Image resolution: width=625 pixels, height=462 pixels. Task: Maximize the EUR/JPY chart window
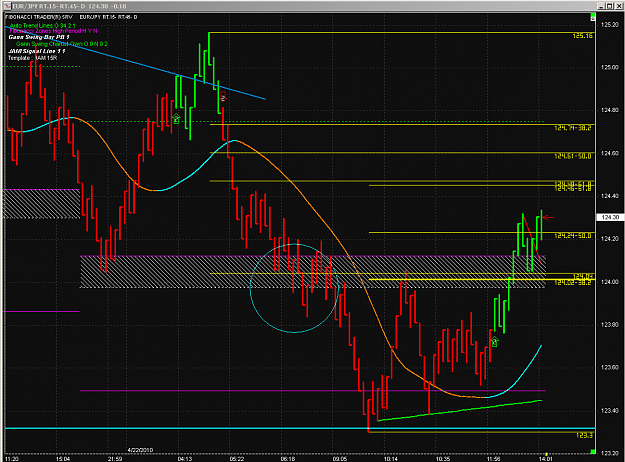(x=609, y=6)
